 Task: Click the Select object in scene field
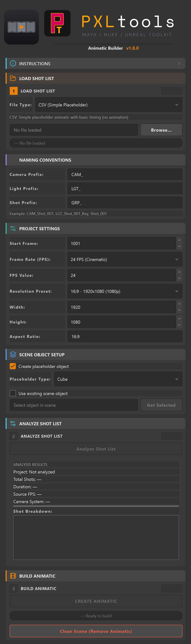tap(74, 405)
